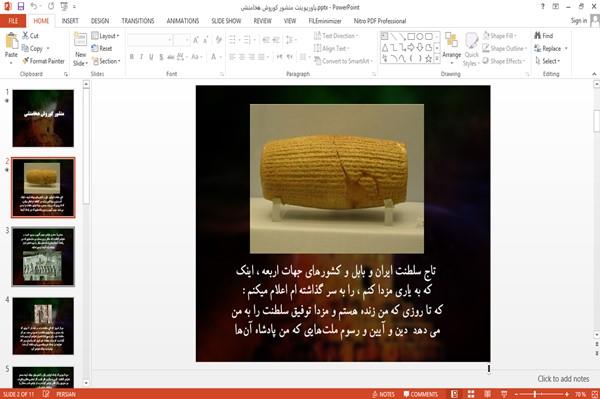
Task: Open Quick Styles gallery
Action: 471,50
